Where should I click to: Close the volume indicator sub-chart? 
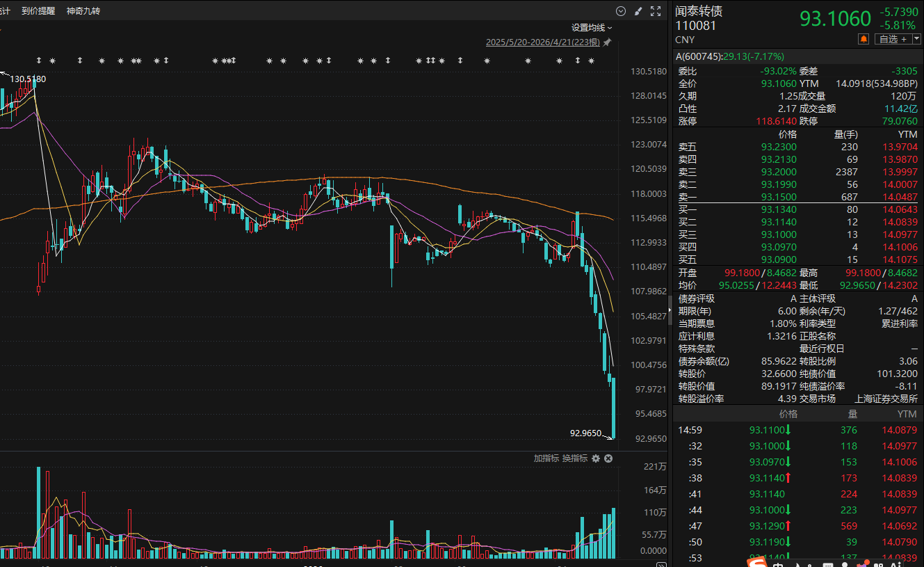[x=608, y=458]
